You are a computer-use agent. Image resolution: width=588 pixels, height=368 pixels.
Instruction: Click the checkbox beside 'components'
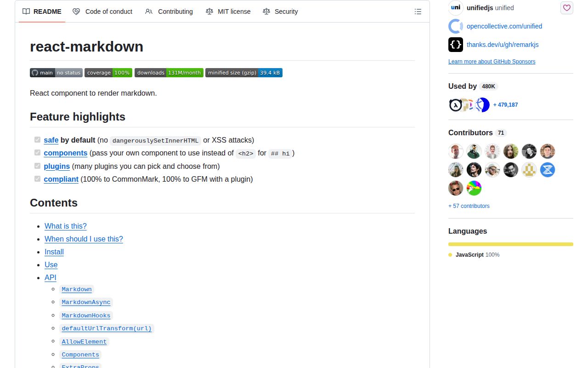pos(38,152)
